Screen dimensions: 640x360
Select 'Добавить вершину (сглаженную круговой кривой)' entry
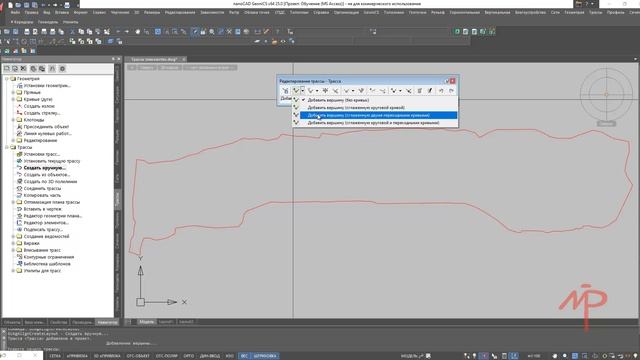375,108
